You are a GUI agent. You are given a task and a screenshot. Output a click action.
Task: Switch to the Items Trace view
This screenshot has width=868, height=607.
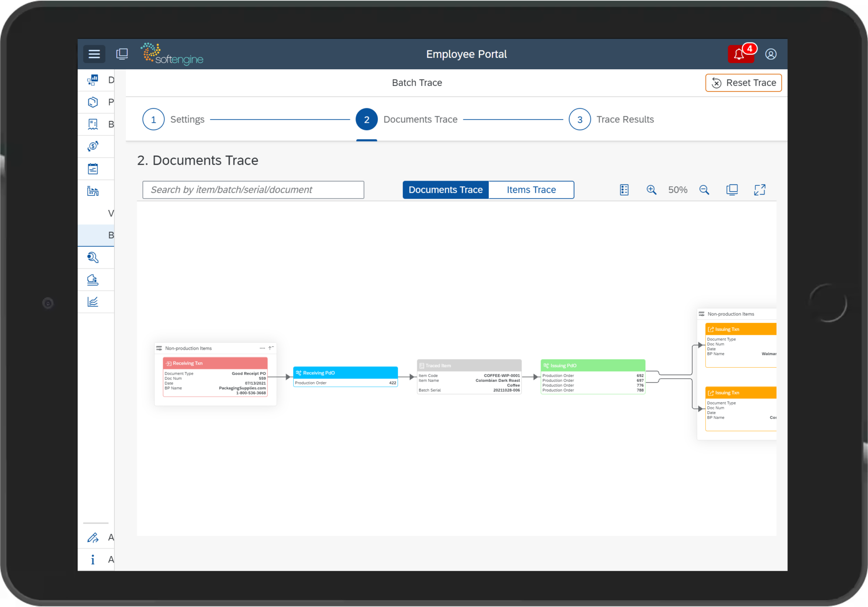coord(531,189)
